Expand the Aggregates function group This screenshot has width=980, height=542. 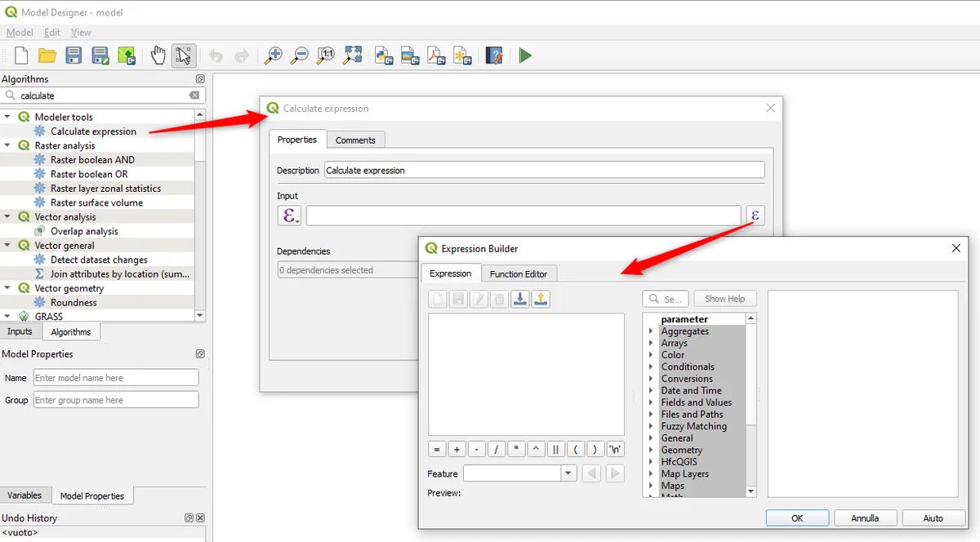[651, 331]
